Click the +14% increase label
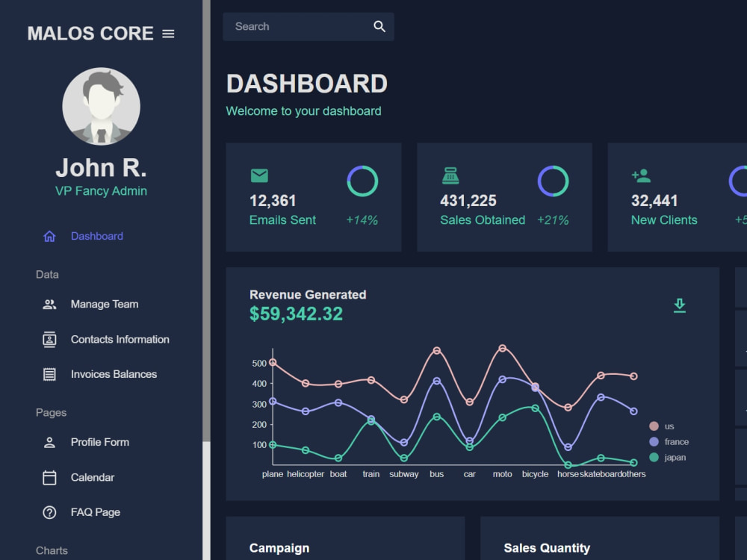Screen dimensions: 747x560 (362, 220)
